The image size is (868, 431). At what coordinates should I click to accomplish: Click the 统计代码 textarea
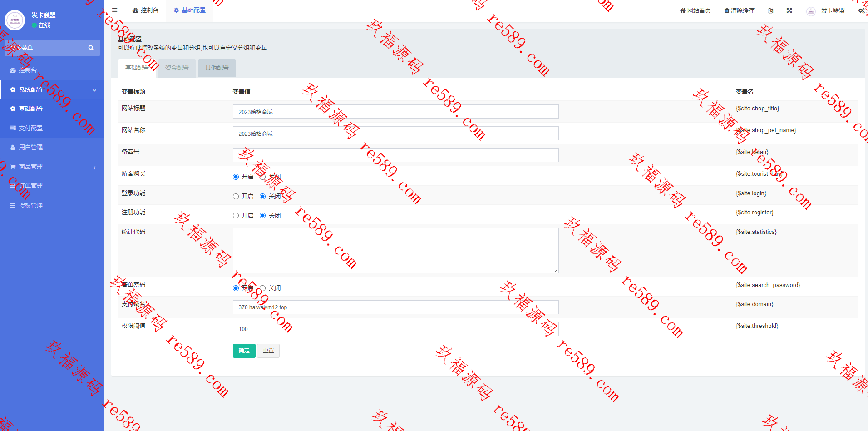(x=395, y=251)
